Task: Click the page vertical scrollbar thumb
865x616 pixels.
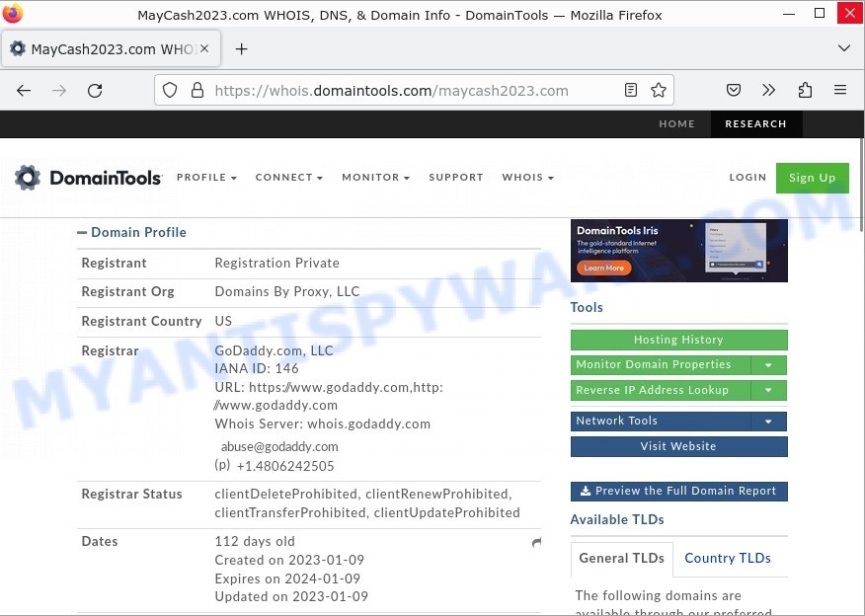Action: pos(861,187)
